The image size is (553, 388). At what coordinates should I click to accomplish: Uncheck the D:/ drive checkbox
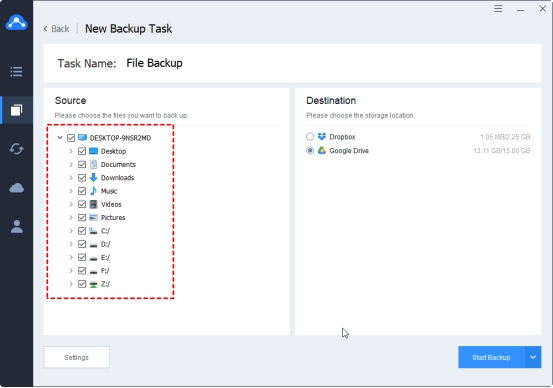(x=82, y=244)
